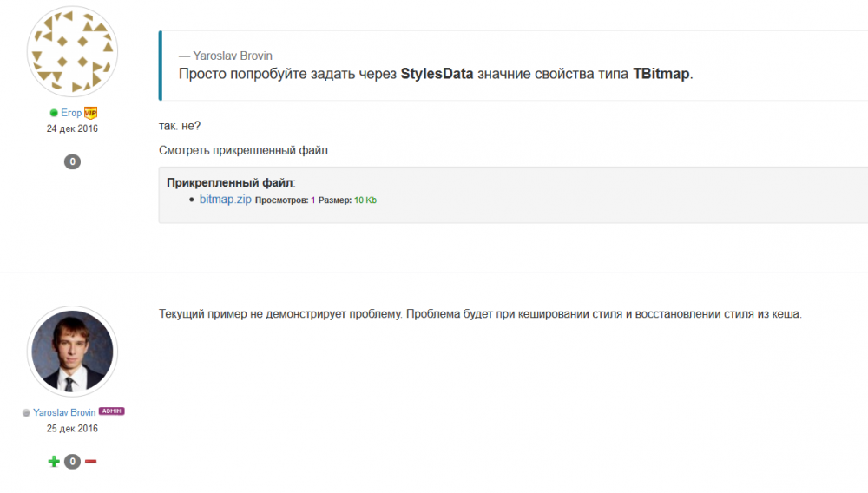Image resolution: width=868 pixels, height=493 pixels.
Task: Click the Размер: 10 Kb file size
Action: tap(348, 200)
